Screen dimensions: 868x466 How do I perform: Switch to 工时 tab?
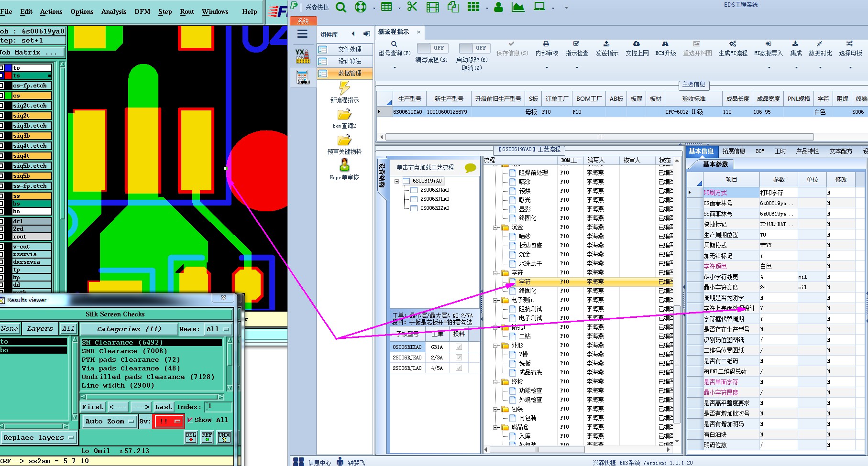[780, 151]
